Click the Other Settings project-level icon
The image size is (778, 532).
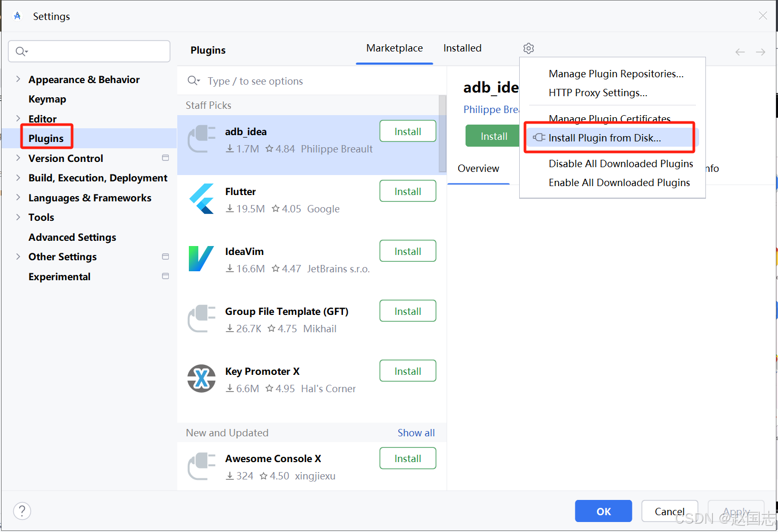165,257
